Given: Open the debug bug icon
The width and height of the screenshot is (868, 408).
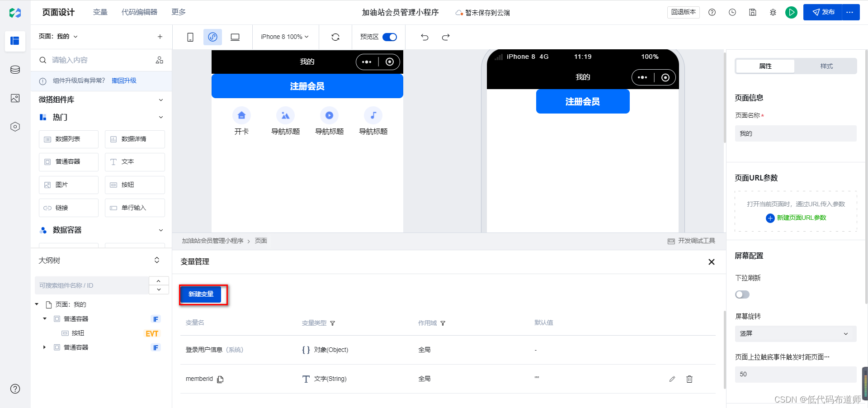Looking at the screenshot, I should [773, 12].
